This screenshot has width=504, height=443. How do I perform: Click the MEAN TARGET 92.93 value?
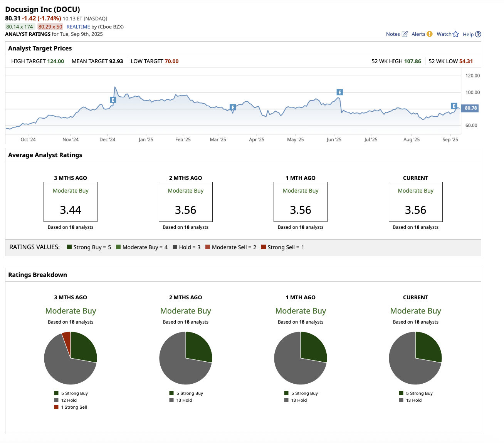(116, 61)
